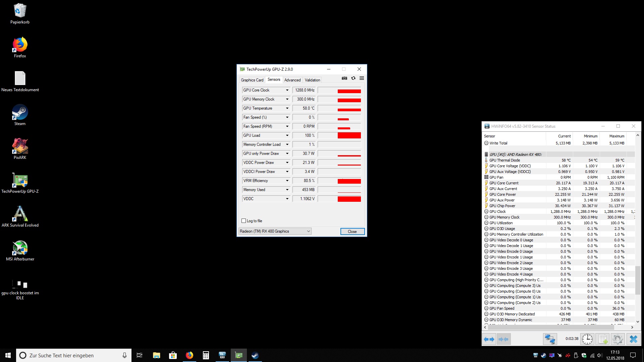
Task: Reset the HWiNFO clock timer icon
Action: pos(587,339)
